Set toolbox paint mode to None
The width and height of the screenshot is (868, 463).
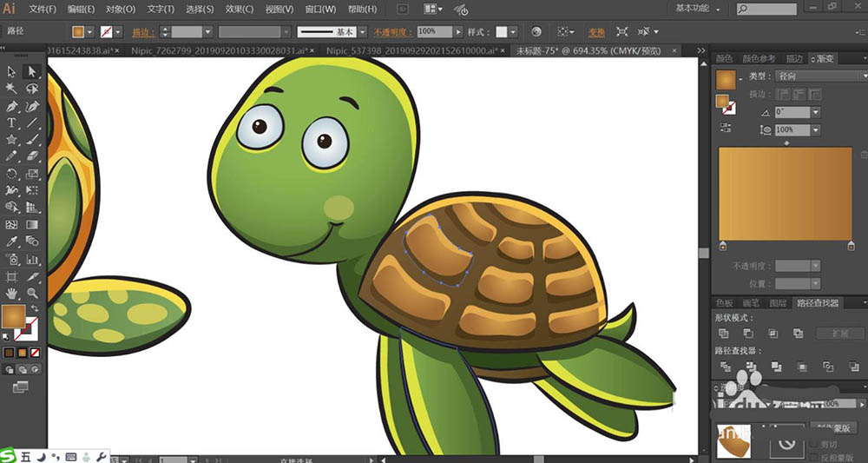pos(35,352)
